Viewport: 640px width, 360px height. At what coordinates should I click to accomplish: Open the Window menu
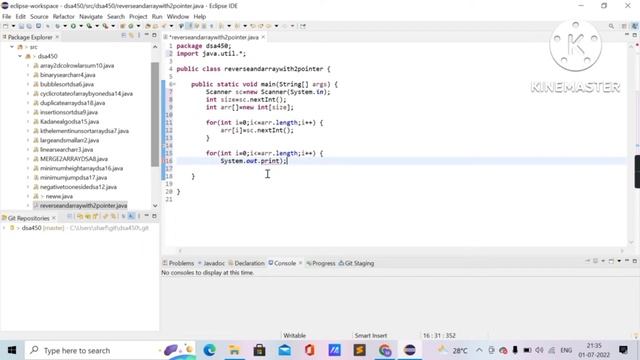[x=178, y=17]
